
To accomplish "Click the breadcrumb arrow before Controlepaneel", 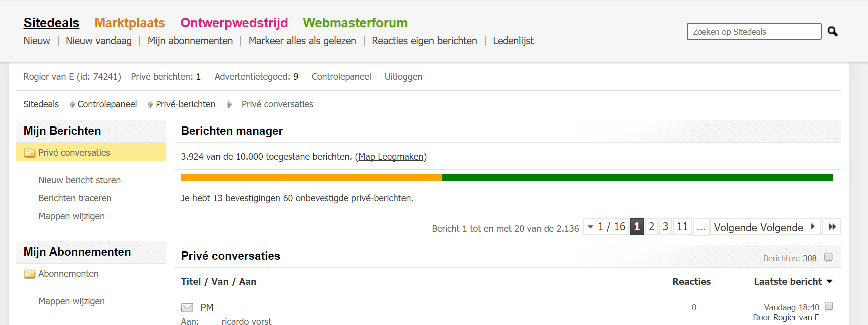I will click(x=73, y=104).
